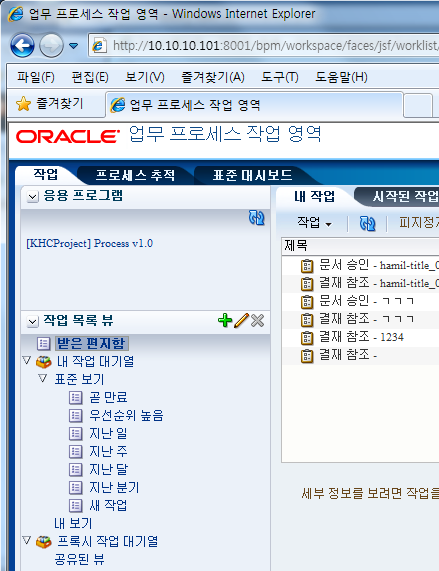
Task: Open the 도움말(H) menu
Action: click(x=341, y=77)
